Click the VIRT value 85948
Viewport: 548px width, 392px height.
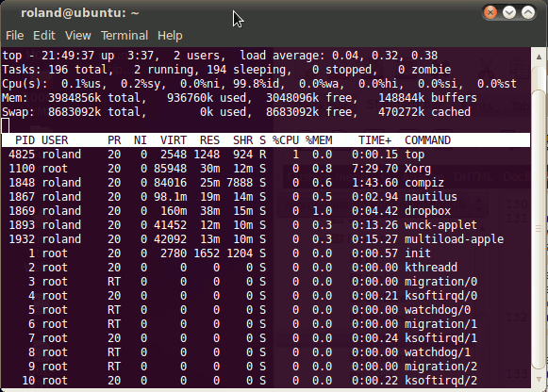click(x=170, y=169)
